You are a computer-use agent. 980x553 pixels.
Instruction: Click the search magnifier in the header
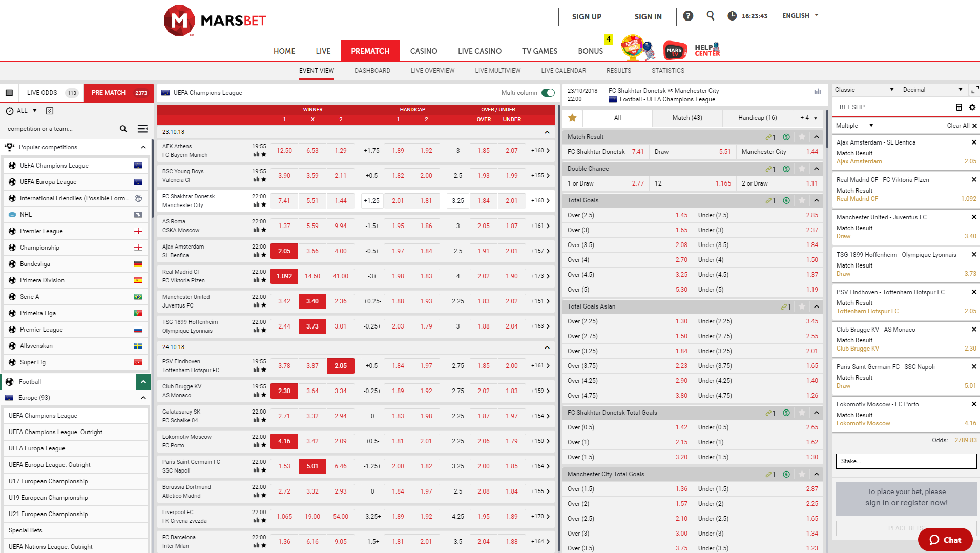[710, 16]
